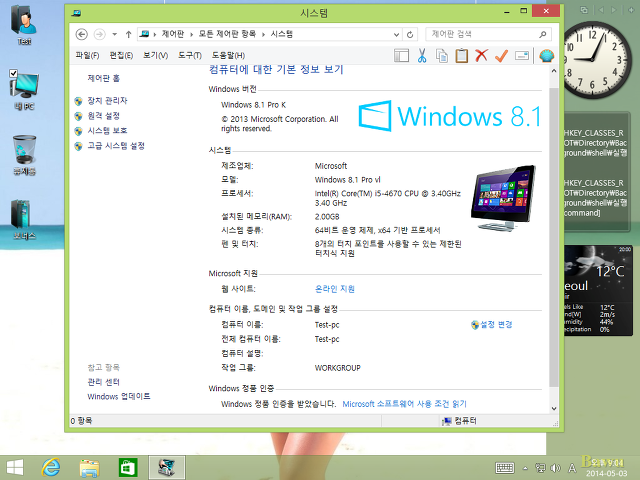This screenshot has width=640, height=480.
Task: Open 장치 관리자 in sidebar
Action: (107, 100)
